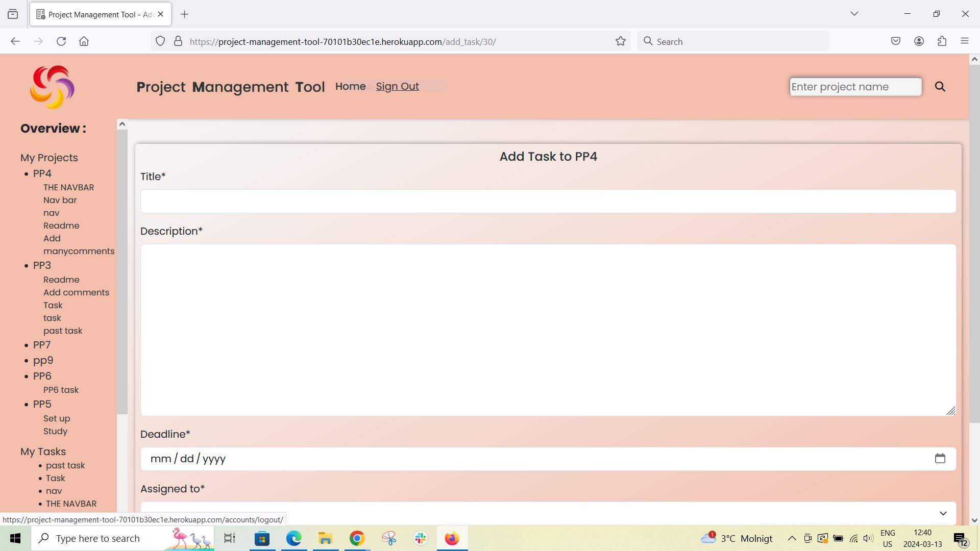Expand hidden icons in the system tray
Screen dimensions: 980x551
[792, 538]
